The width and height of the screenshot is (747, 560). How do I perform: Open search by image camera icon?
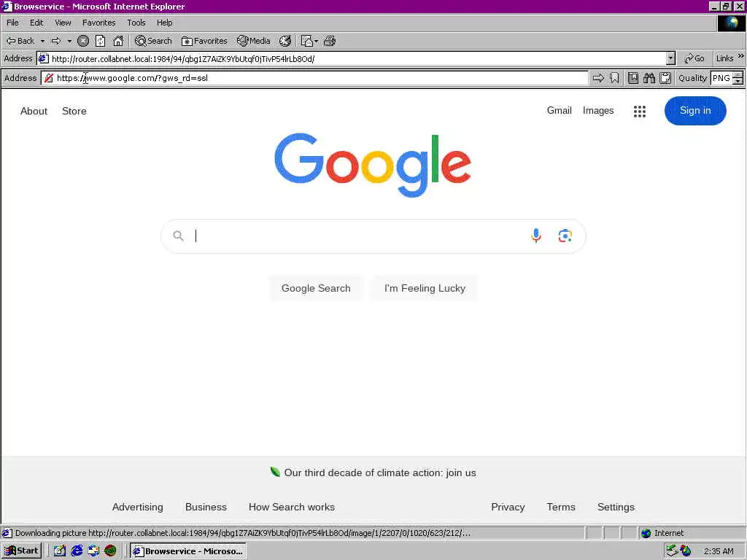[x=565, y=236]
